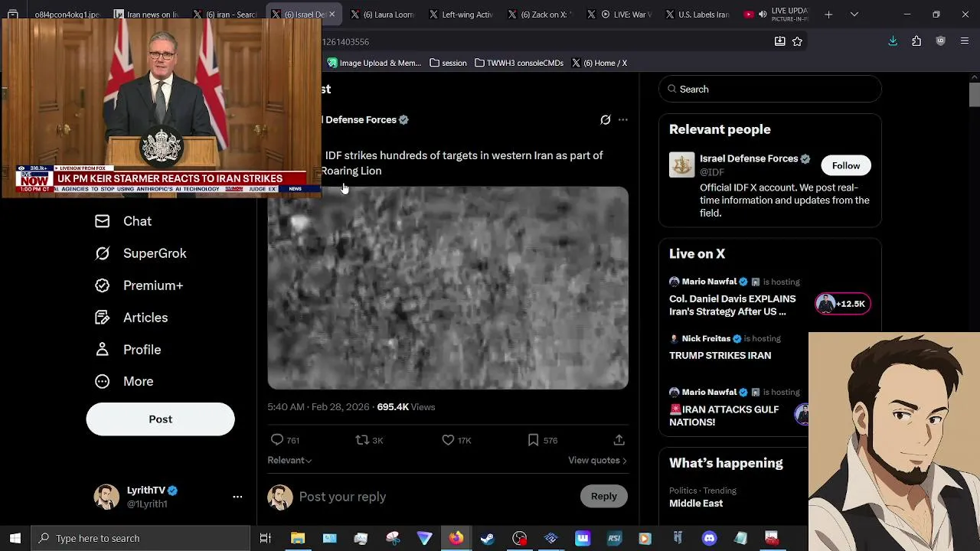Open the Home / X bookmark
Screen dimensions: 980x551
(599, 63)
